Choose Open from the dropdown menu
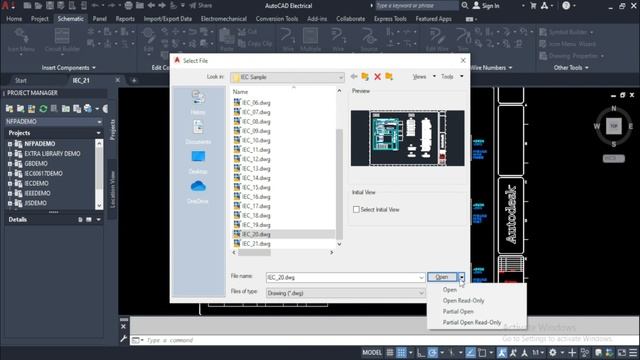This screenshot has height=360, width=640. pyautogui.click(x=450, y=290)
